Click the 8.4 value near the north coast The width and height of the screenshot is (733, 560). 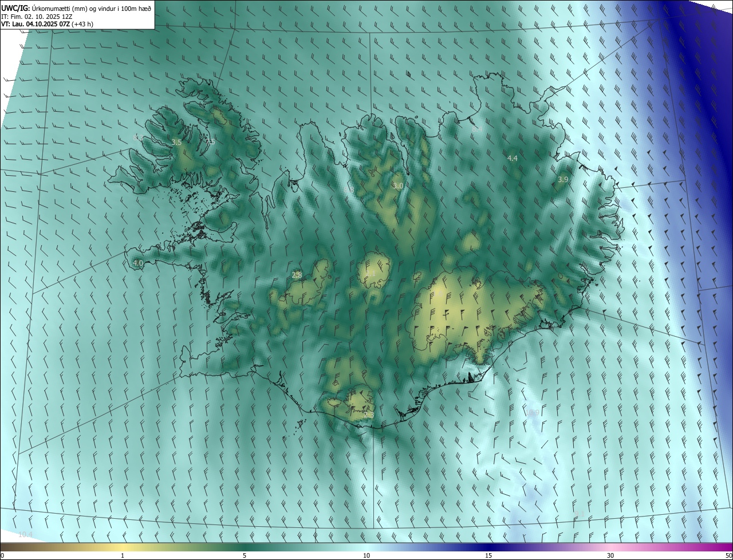click(x=476, y=129)
